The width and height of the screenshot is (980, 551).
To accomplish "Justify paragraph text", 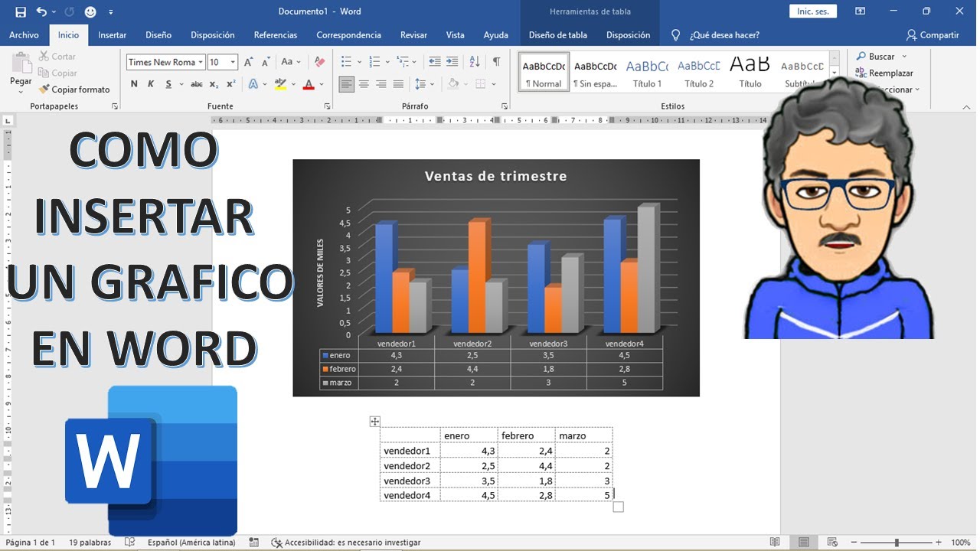I will [x=398, y=84].
